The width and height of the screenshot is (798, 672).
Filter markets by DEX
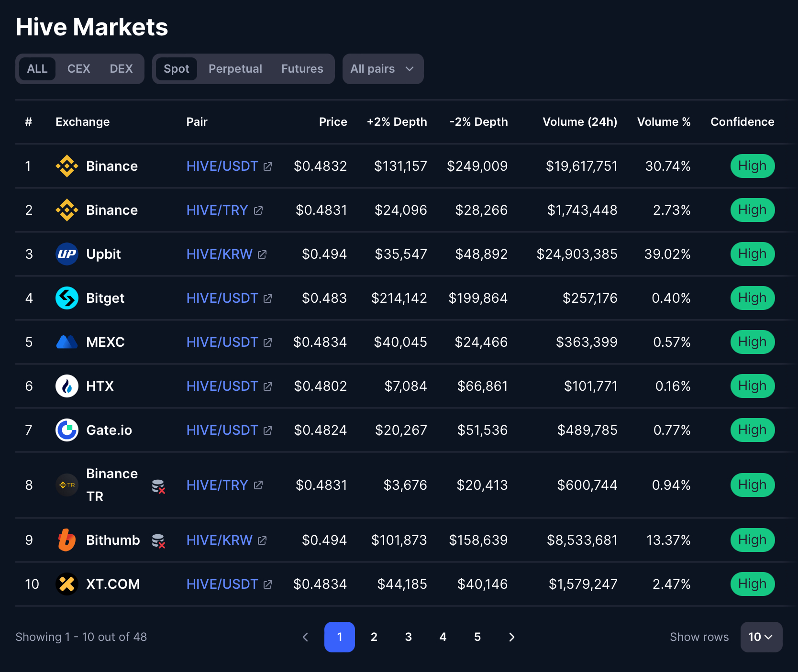[121, 69]
